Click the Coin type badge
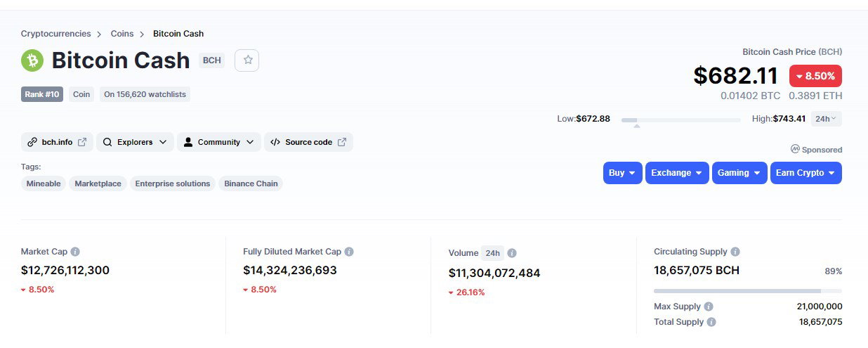 (81, 94)
